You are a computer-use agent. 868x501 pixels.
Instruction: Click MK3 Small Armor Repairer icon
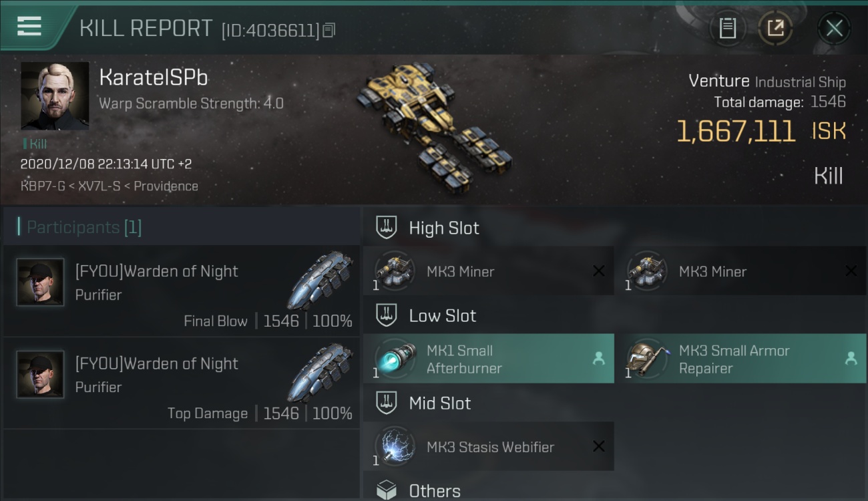(647, 359)
